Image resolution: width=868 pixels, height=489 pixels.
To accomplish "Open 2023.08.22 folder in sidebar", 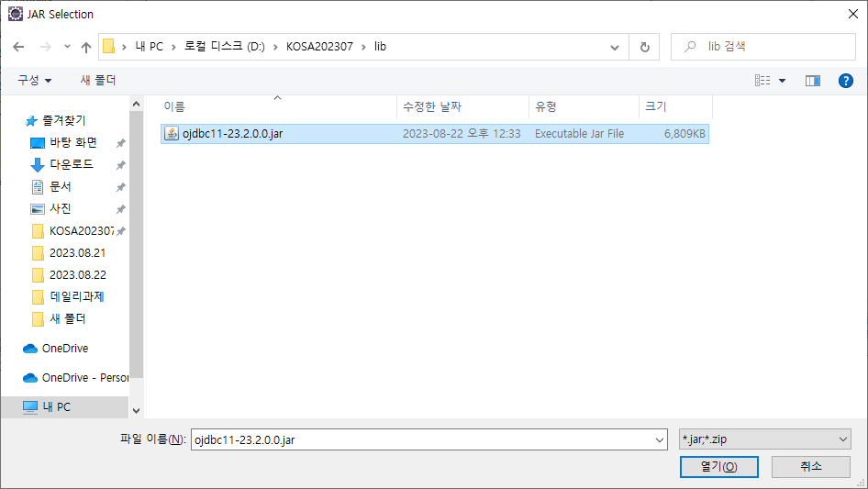I will point(77,274).
